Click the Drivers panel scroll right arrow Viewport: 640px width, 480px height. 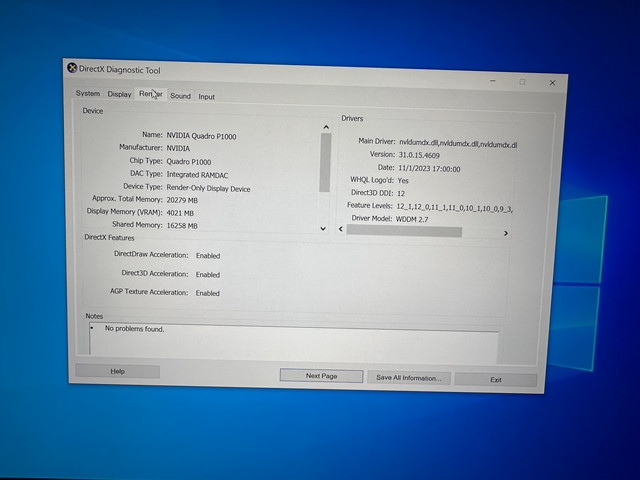coord(506,233)
